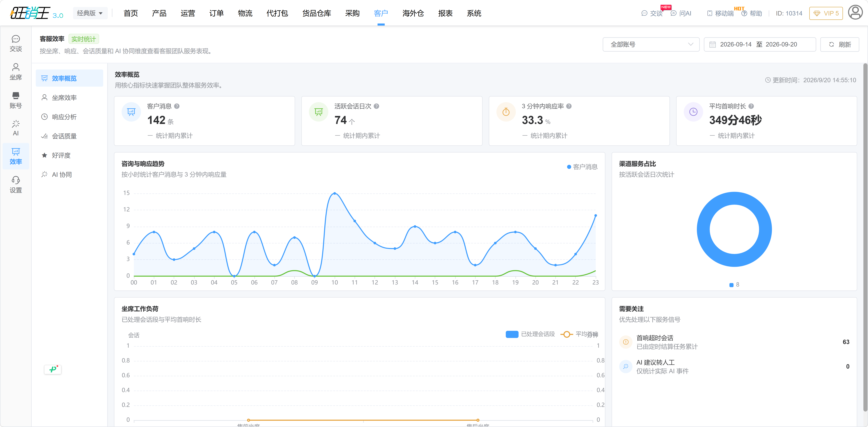Toggle the 客户消息 legend in trend chart
Image resolution: width=868 pixels, height=427 pixels.
[x=582, y=167]
